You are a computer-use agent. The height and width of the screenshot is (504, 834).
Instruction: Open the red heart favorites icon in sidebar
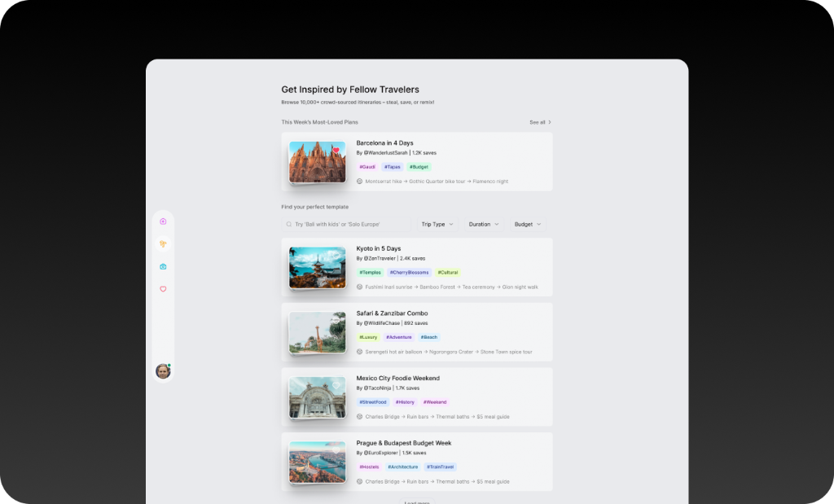click(163, 289)
